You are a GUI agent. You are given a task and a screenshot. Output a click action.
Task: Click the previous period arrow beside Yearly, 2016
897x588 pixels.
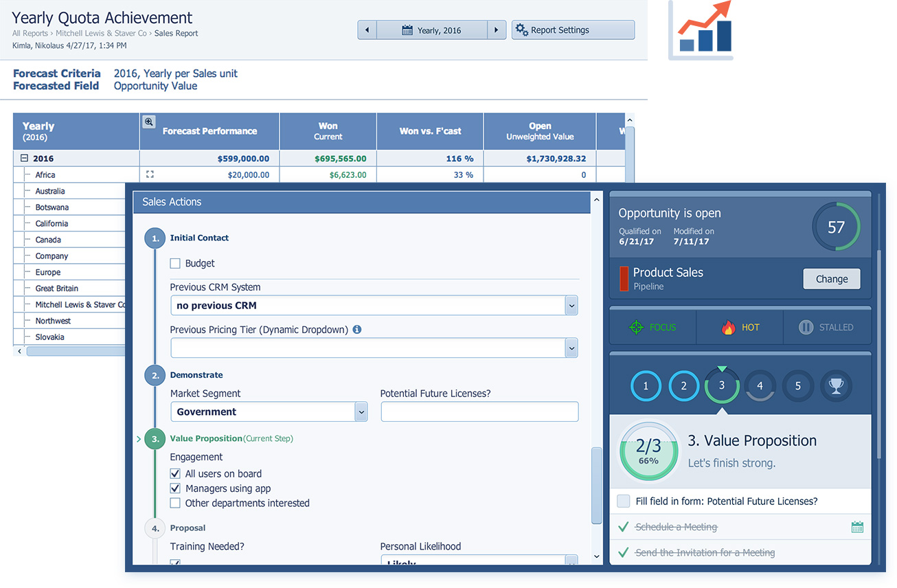click(x=367, y=30)
